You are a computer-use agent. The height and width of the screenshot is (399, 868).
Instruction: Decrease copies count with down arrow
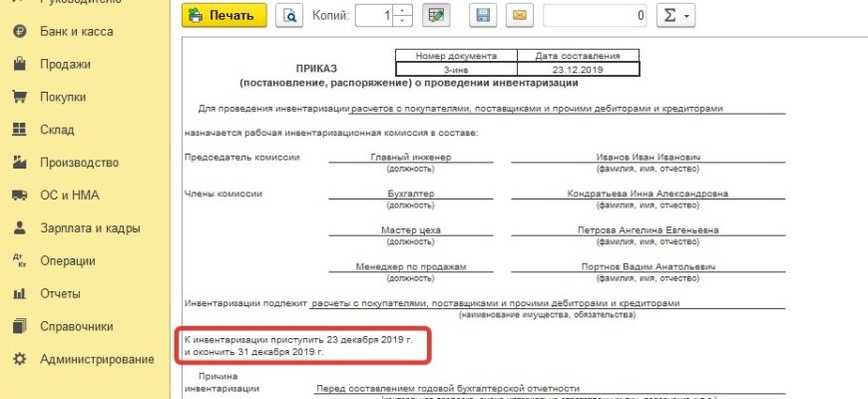coord(402,21)
